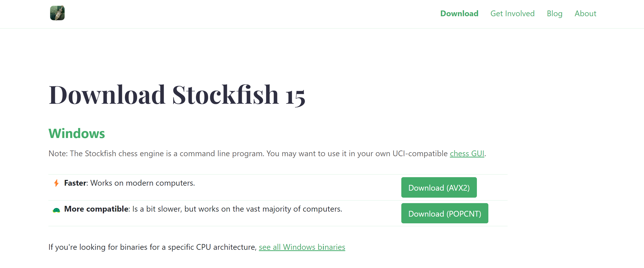Click the specific CPU architecture sentence

tap(197, 247)
